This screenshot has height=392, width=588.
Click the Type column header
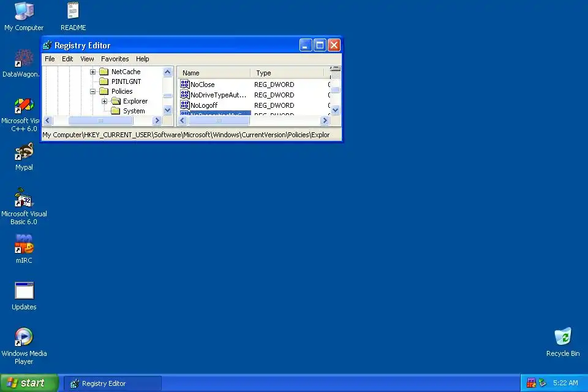tap(287, 73)
